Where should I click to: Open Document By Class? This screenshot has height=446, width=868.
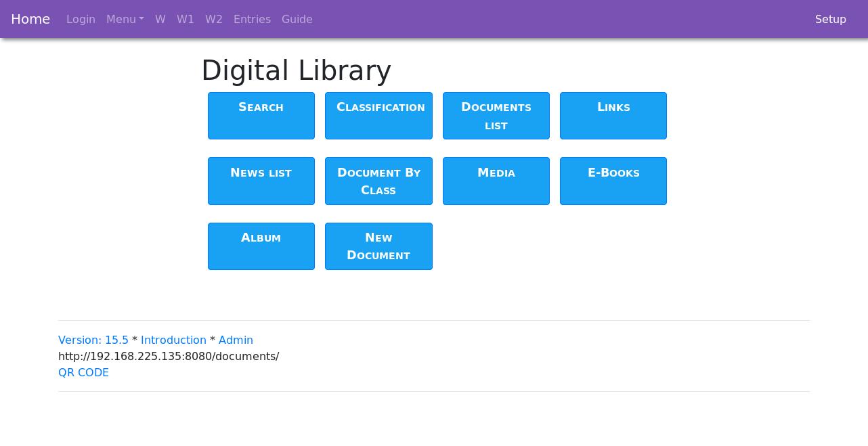tap(378, 181)
